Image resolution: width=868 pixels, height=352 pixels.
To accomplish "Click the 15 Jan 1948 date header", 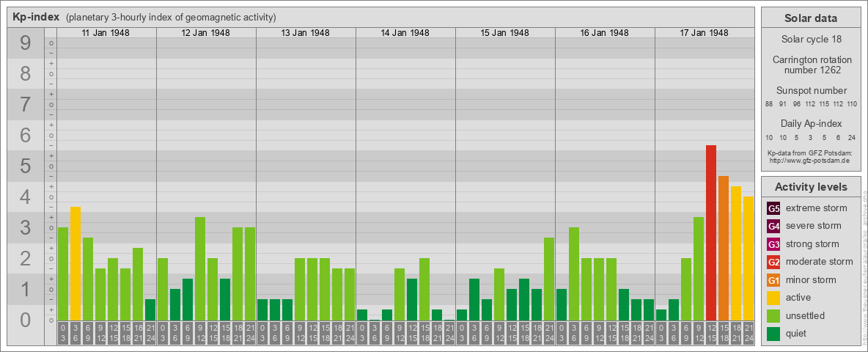I will (x=504, y=33).
